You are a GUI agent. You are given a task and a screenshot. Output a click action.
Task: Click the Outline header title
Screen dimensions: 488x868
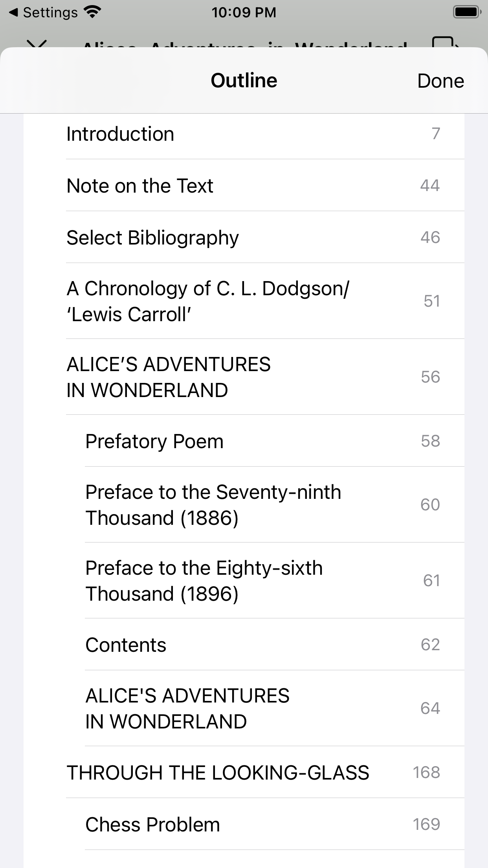coord(244,81)
